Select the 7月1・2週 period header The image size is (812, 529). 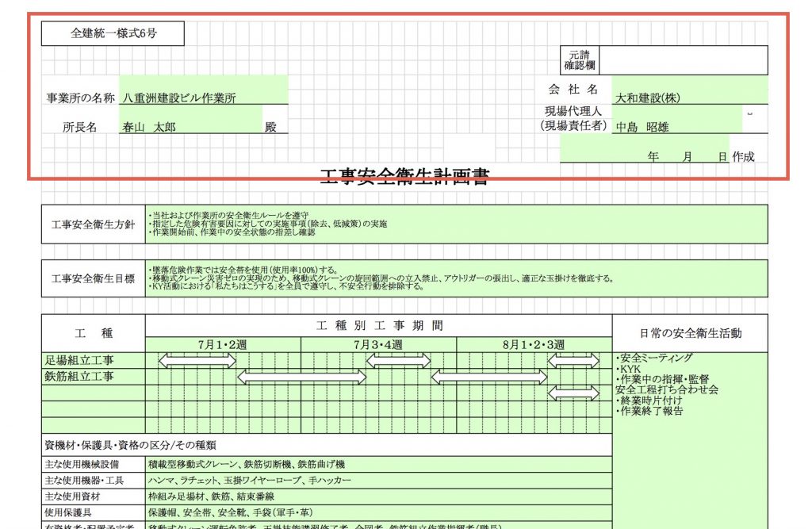[223, 344]
